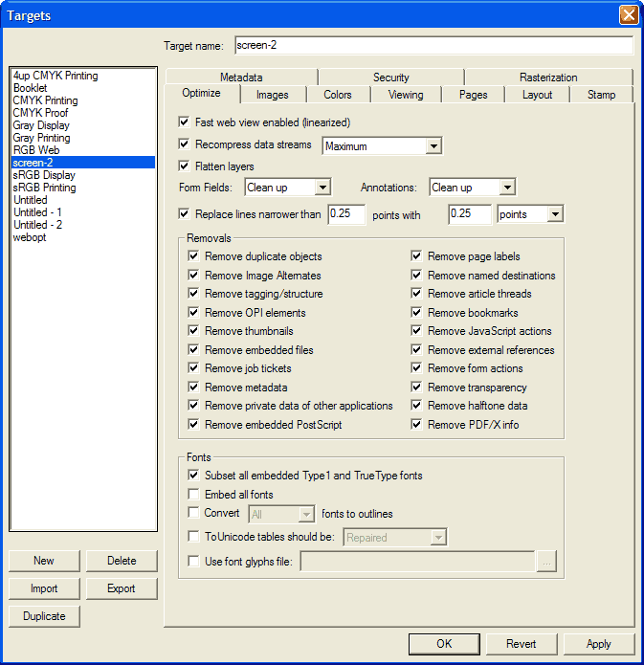The height and width of the screenshot is (665, 644).
Task: Open the Annotations dropdown
Action: click(x=507, y=188)
